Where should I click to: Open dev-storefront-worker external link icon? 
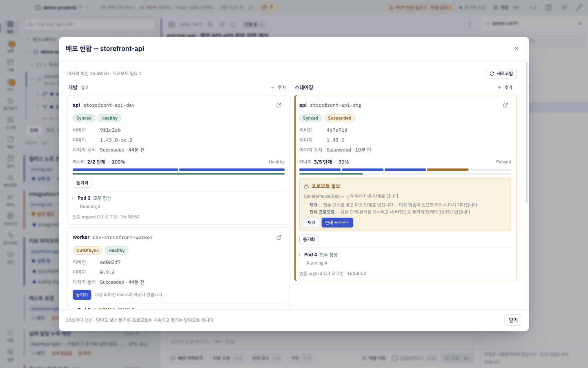(x=279, y=237)
